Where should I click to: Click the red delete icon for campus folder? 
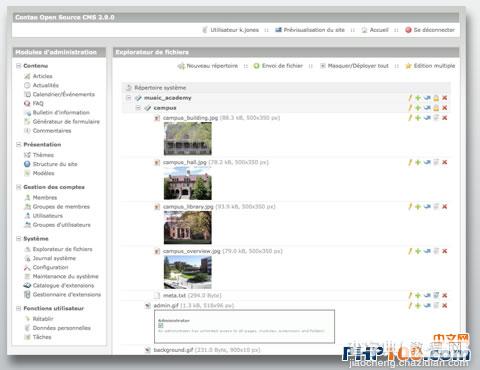[x=444, y=108]
